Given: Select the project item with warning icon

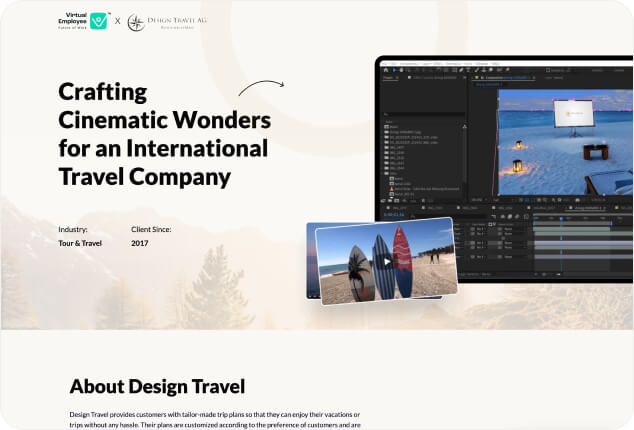Looking at the screenshot, I should (x=425, y=189).
